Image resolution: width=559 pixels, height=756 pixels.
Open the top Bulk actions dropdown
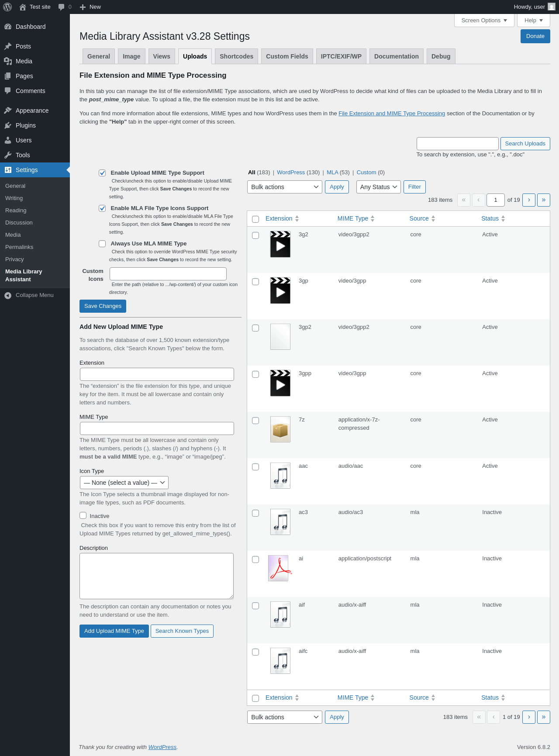coord(285,187)
